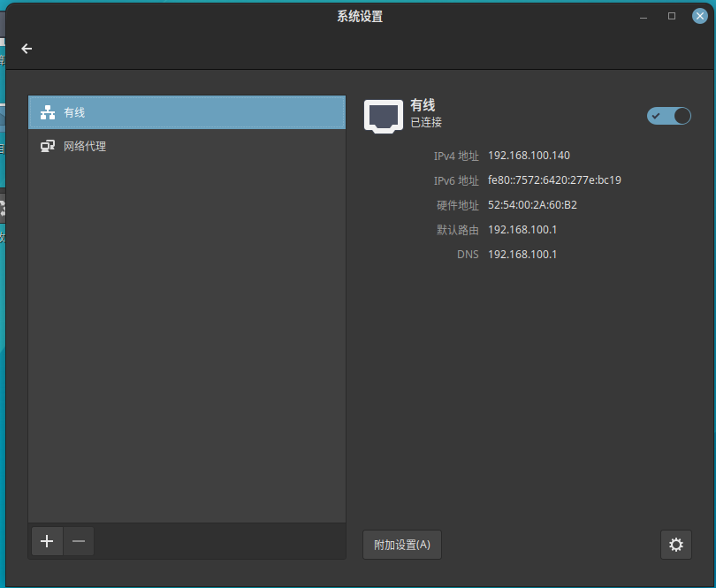Image resolution: width=716 pixels, height=588 pixels.
Task: Open the 附加设置(A) button
Action: (401, 545)
